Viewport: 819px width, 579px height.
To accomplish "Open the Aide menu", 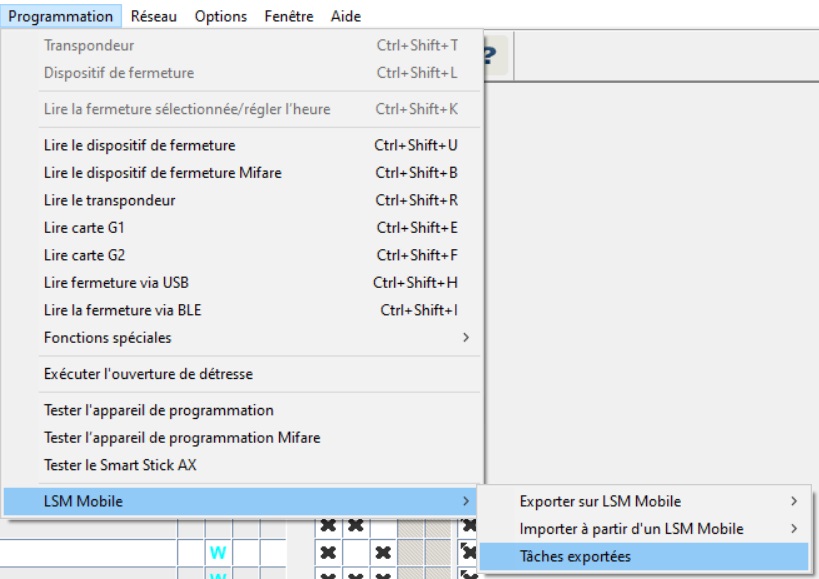I will tap(345, 17).
